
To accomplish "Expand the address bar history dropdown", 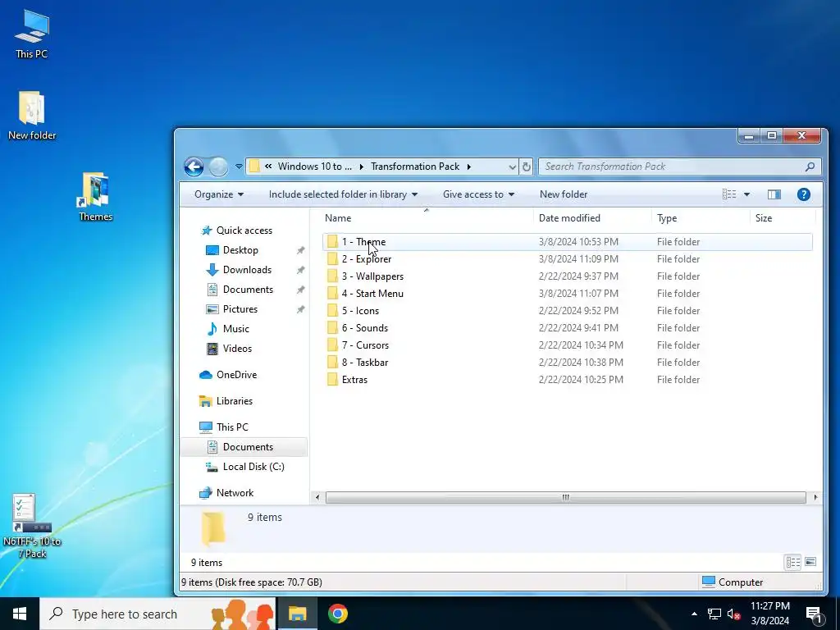I will pos(513,167).
